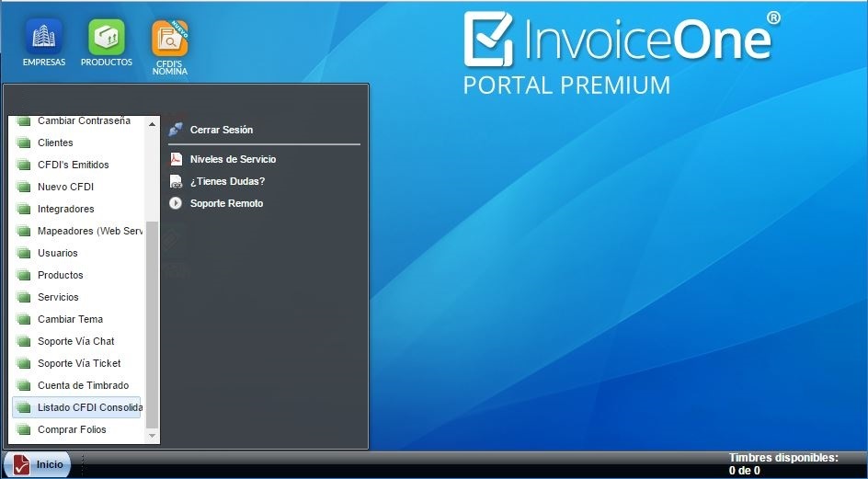Click the green icon beside Servicios
The height and width of the screenshot is (479, 868).
coord(23,297)
